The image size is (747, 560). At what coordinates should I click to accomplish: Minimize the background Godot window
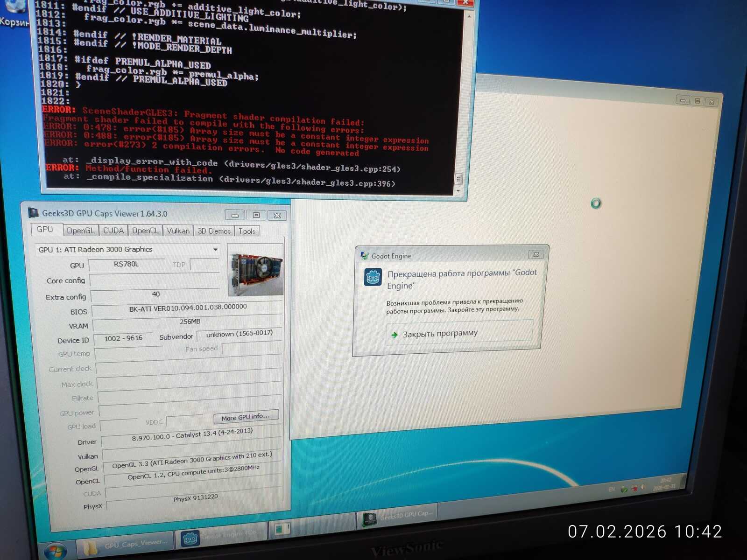[683, 100]
